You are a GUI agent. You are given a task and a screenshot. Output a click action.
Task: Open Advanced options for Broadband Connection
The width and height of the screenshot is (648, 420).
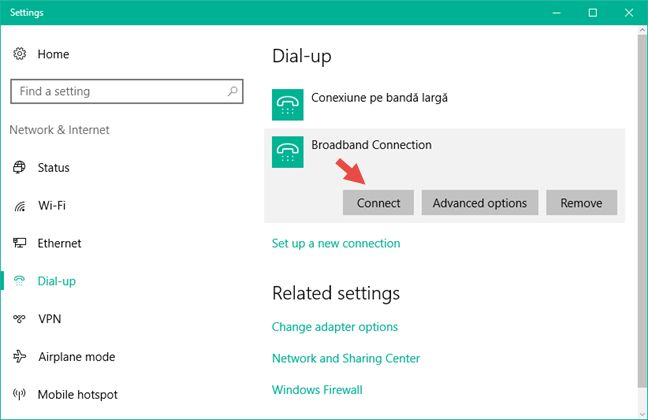480,203
